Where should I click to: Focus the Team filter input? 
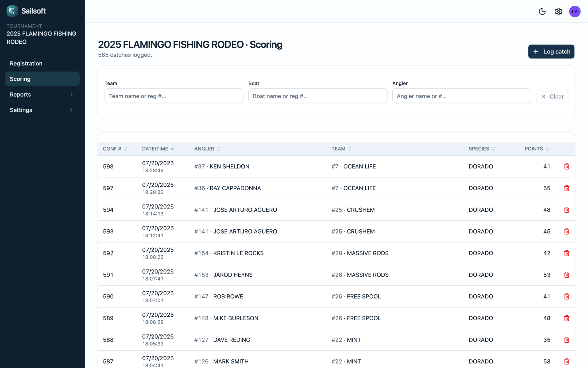pyautogui.click(x=174, y=96)
